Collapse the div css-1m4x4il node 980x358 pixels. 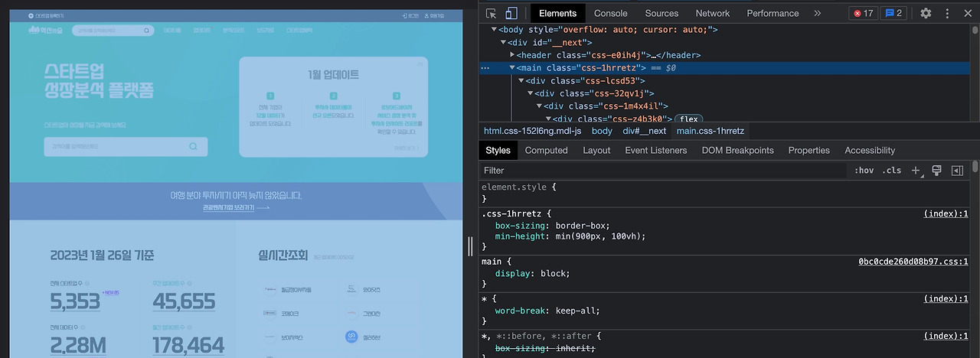538,106
